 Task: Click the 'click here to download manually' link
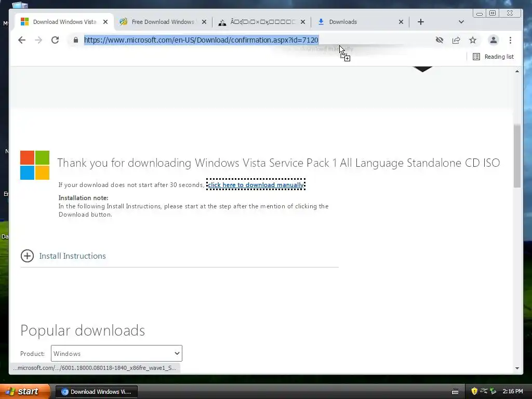(x=256, y=185)
